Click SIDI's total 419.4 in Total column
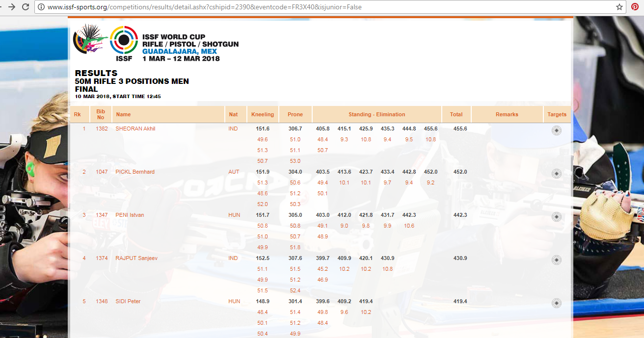The width and height of the screenshot is (644, 338). 460,301
